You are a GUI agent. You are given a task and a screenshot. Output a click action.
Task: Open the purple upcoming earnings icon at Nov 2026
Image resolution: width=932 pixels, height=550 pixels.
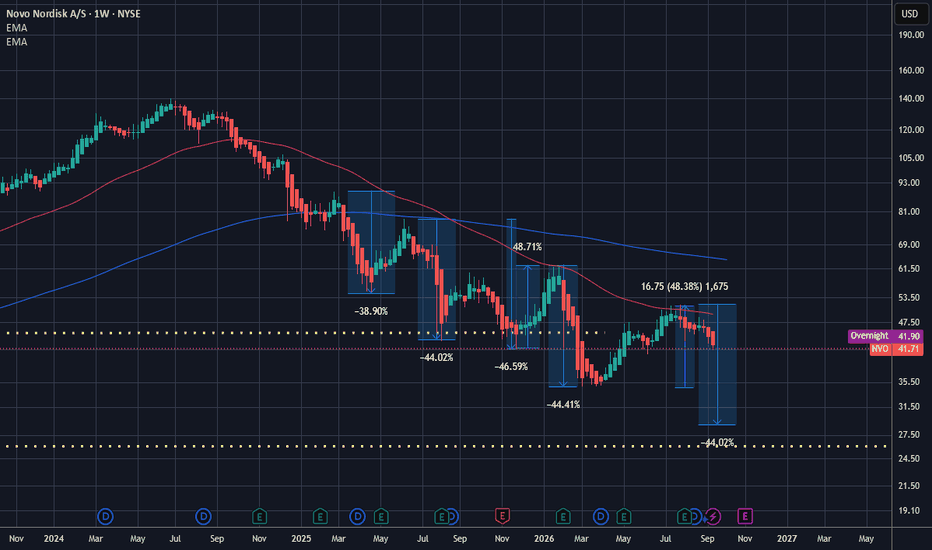pos(745,516)
